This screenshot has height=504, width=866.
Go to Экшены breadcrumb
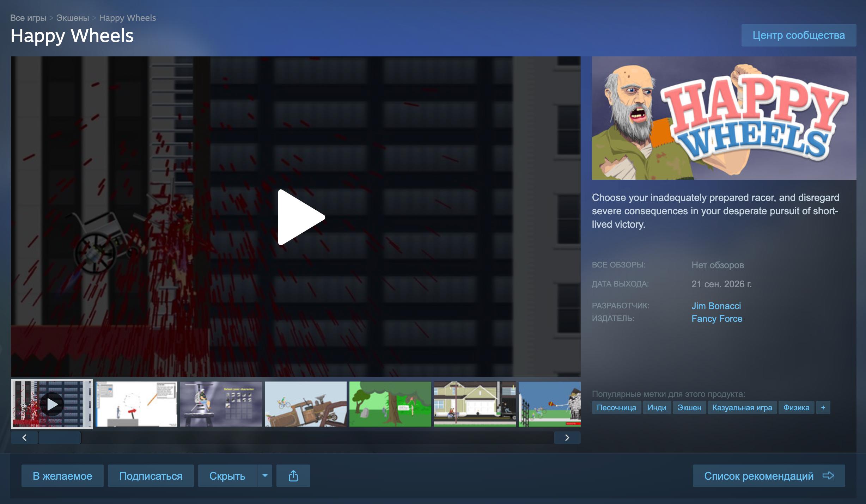click(x=73, y=18)
